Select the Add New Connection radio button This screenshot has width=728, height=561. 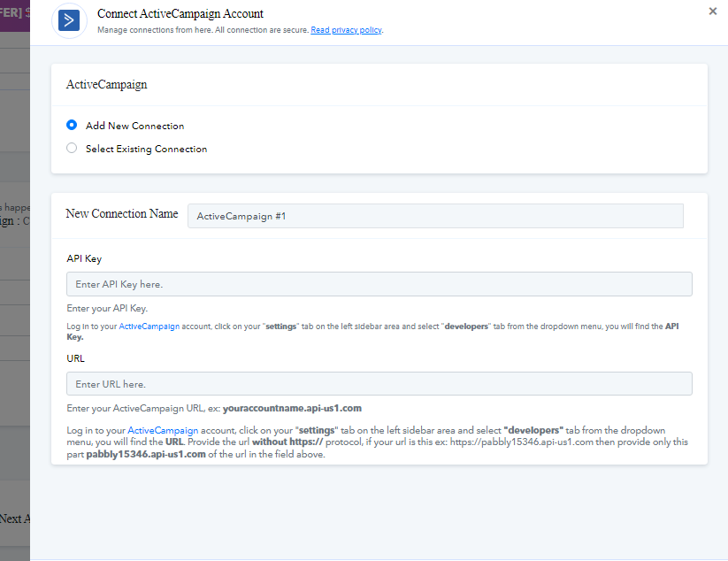(72, 125)
